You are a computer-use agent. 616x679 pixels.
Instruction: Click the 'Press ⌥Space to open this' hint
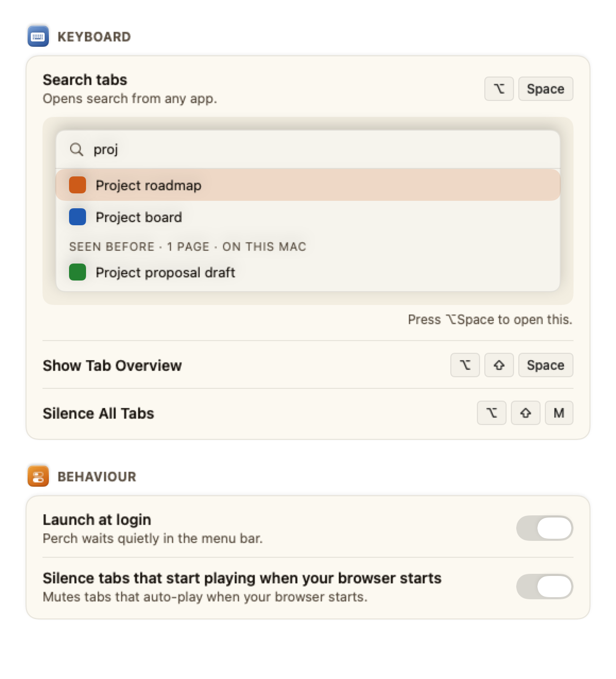pos(490,319)
